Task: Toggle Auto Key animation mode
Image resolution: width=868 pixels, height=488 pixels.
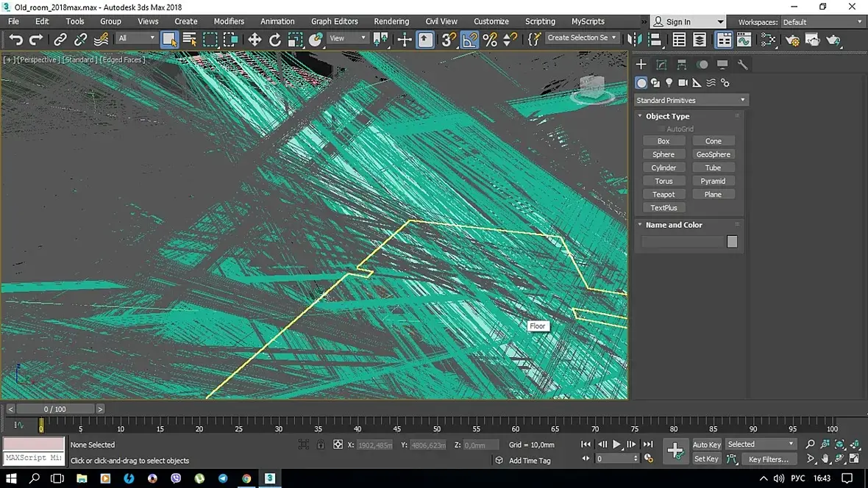Action: [x=706, y=445]
